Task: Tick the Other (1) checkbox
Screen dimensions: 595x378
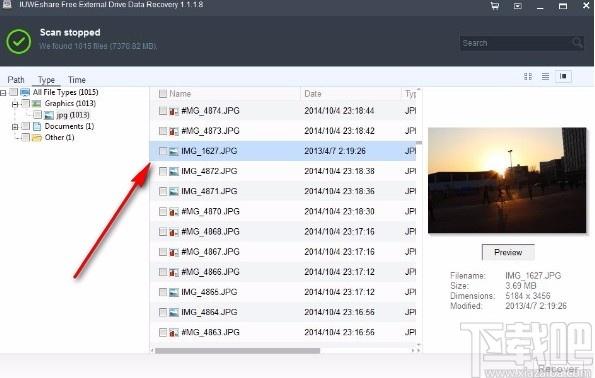Action: tap(25, 137)
